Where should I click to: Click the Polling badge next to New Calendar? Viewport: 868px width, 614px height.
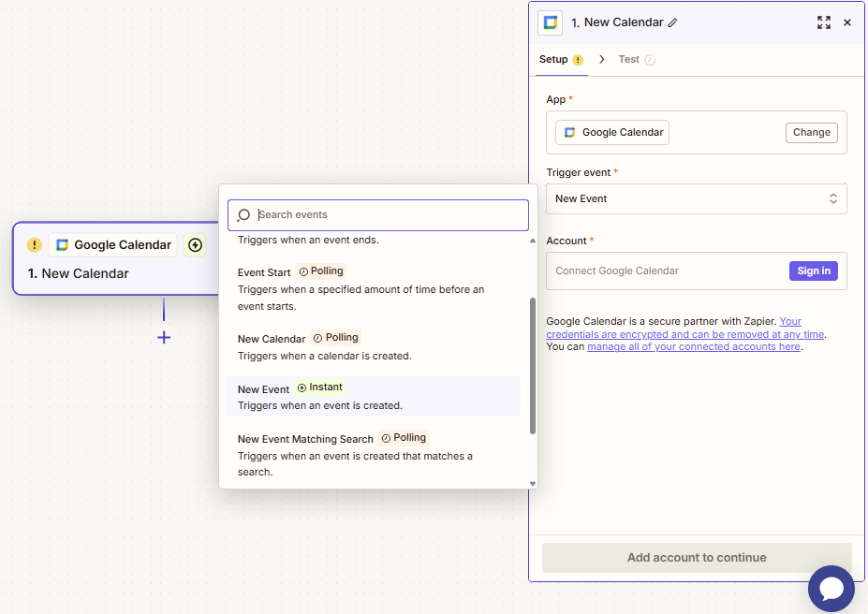[336, 338]
